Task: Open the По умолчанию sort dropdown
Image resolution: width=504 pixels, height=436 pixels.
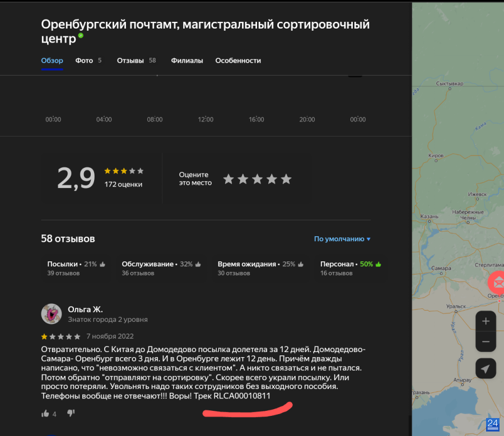Action: tap(342, 239)
